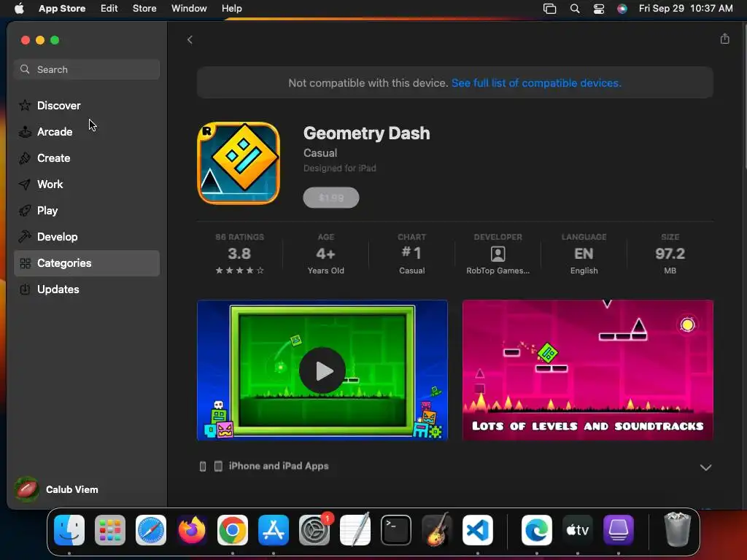Screen dimensions: 747x560
Task: Click the Categories grid icon
Action: click(x=25, y=263)
